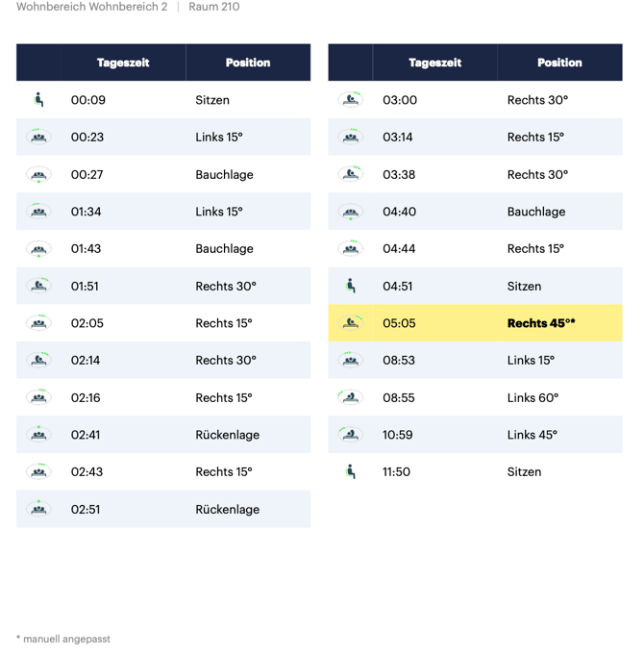Click the sitting icon at 11:50
The height and width of the screenshot is (656, 644).
[351, 471]
